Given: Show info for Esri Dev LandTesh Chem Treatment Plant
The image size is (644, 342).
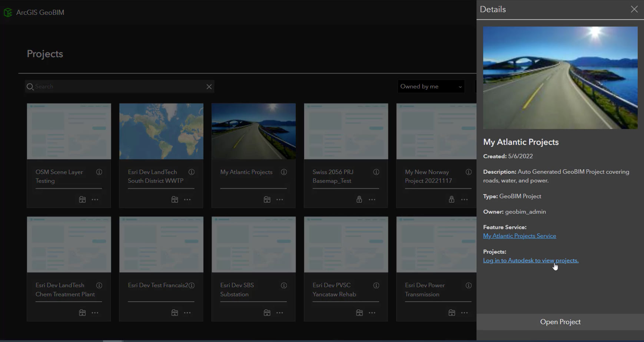Looking at the screenshot, I should point(99,285).
